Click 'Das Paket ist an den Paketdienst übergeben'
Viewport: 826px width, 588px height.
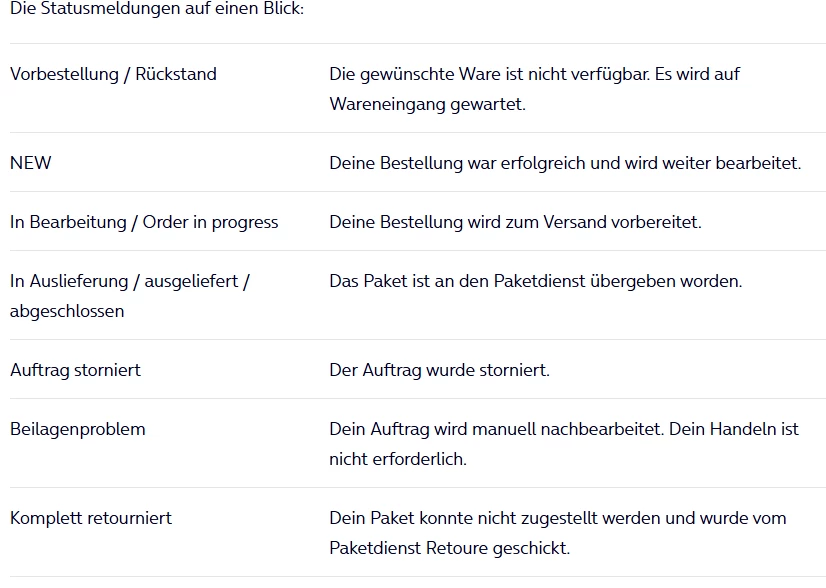pos(535,281)
